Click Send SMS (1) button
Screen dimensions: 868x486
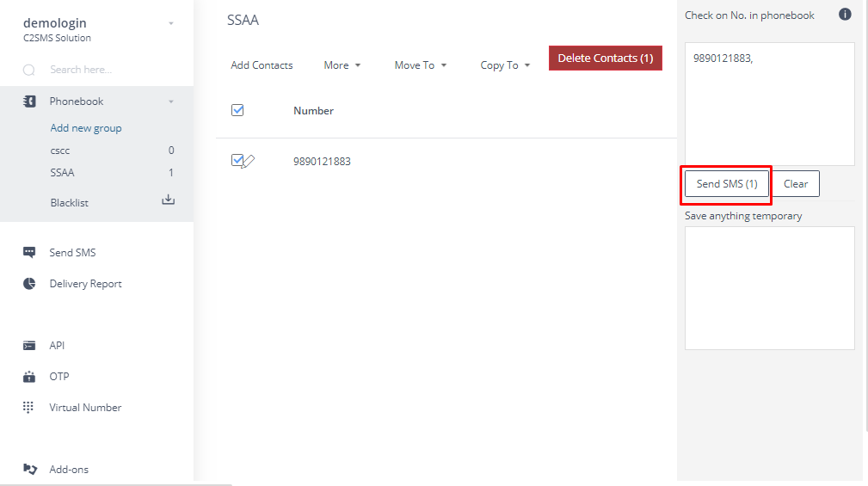pos(727,184)
